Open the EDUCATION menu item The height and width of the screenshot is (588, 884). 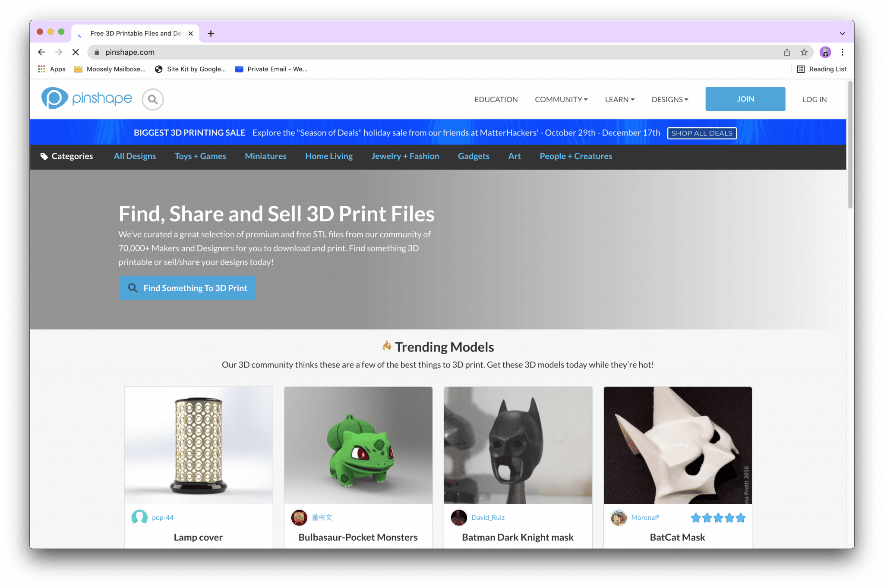point(496,100)
